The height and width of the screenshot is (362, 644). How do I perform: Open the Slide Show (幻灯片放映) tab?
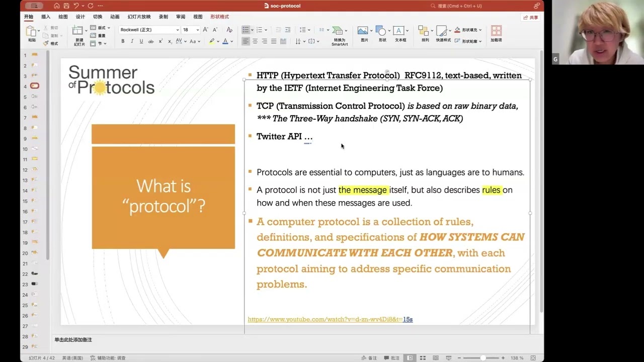[x=139, y=17]
